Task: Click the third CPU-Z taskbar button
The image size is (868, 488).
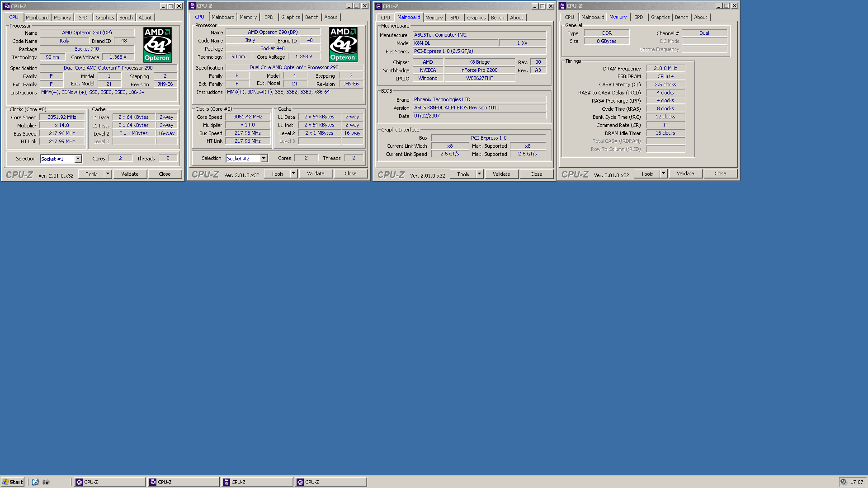Action: pos(257,482)
